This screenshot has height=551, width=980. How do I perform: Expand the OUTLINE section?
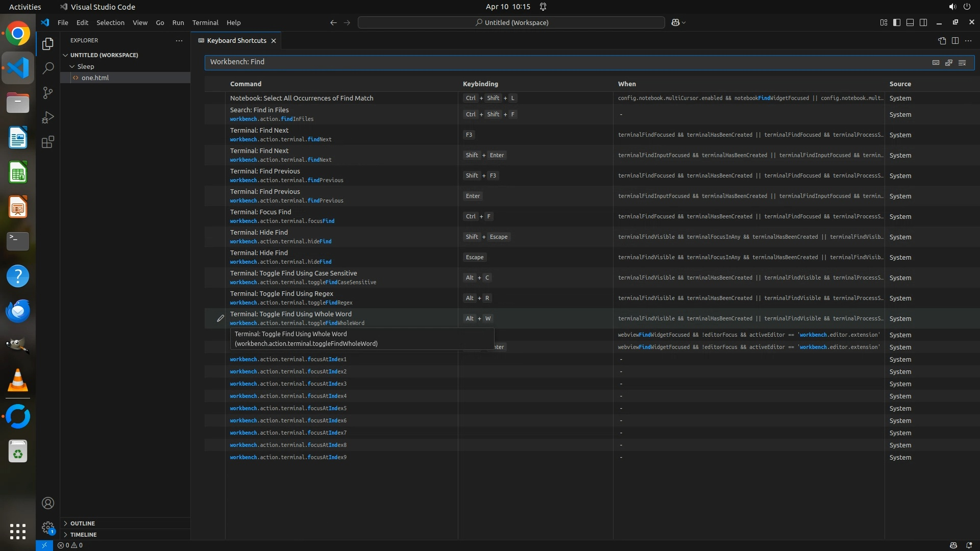tap(82, 523)
